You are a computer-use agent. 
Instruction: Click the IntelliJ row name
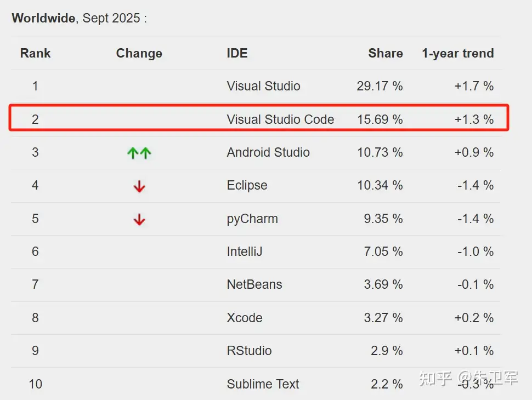point(244,252)
